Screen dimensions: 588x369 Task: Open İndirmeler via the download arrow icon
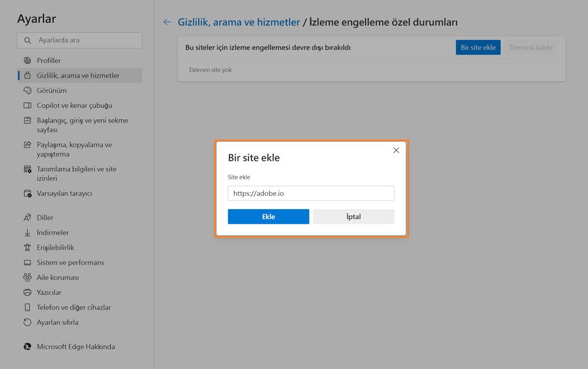[28, 232]
